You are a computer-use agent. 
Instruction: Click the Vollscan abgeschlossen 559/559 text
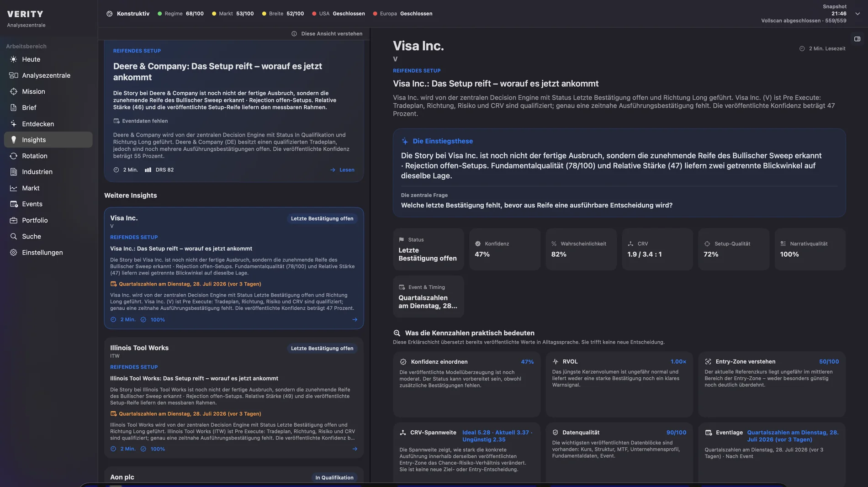click(804, 21)
